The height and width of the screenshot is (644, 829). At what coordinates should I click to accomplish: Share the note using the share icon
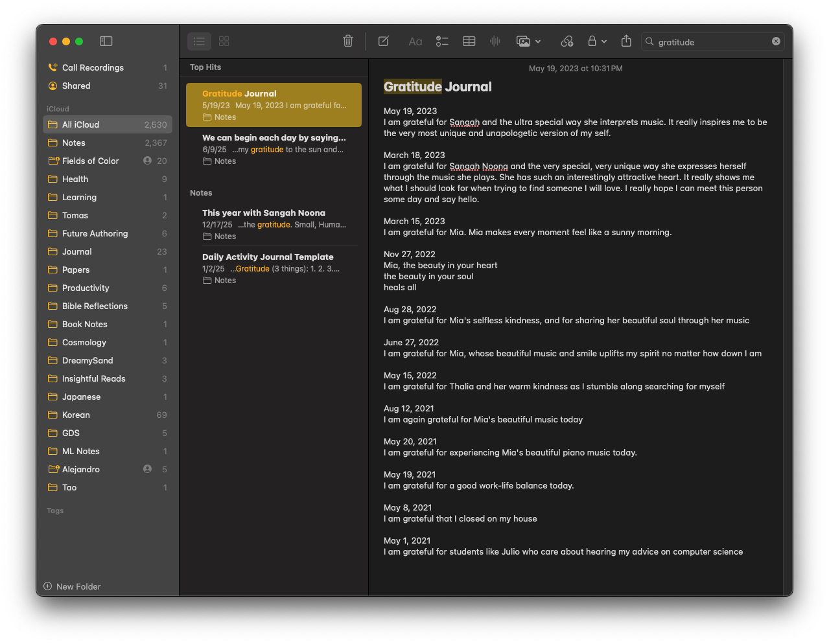pyautogui.click(x=626, y=41)
